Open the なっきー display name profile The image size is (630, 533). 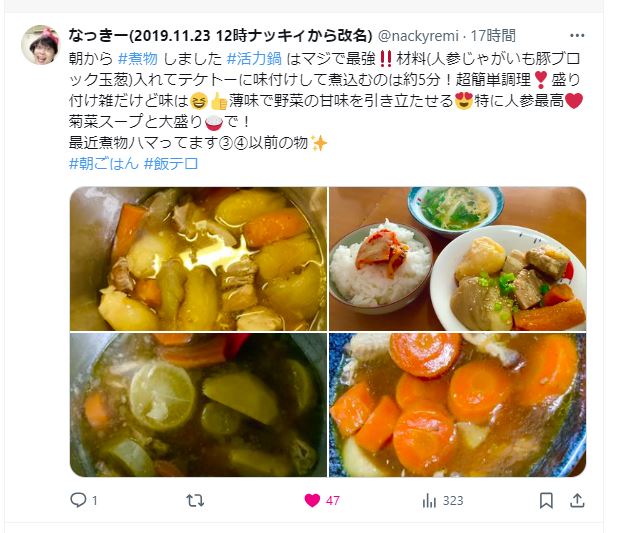coord(220,36)
